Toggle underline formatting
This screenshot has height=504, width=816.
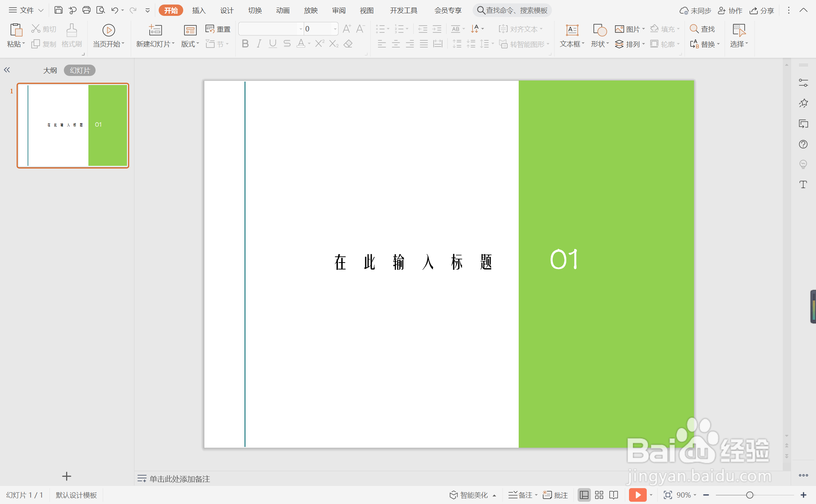click(x=272, y=43)
